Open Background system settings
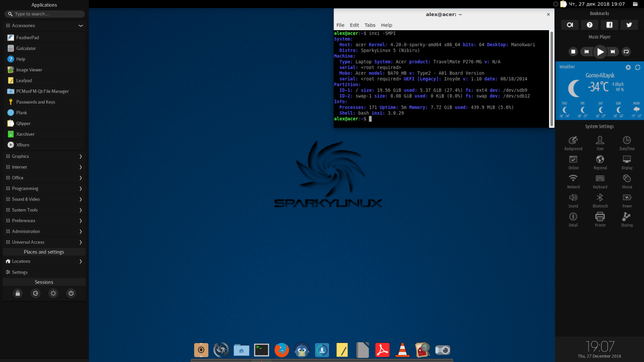This screenshot has height=362, width=644. coord(573,143)
